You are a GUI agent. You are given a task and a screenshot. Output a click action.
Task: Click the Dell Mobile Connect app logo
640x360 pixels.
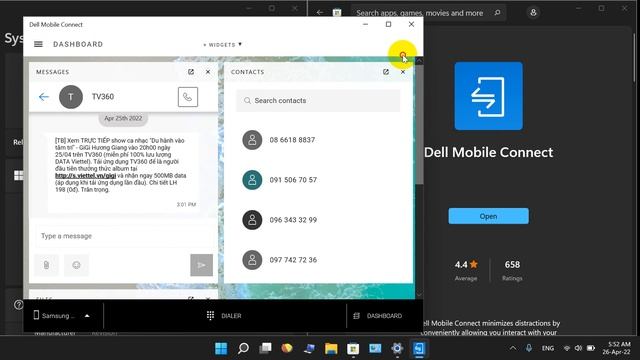[489, 96]
